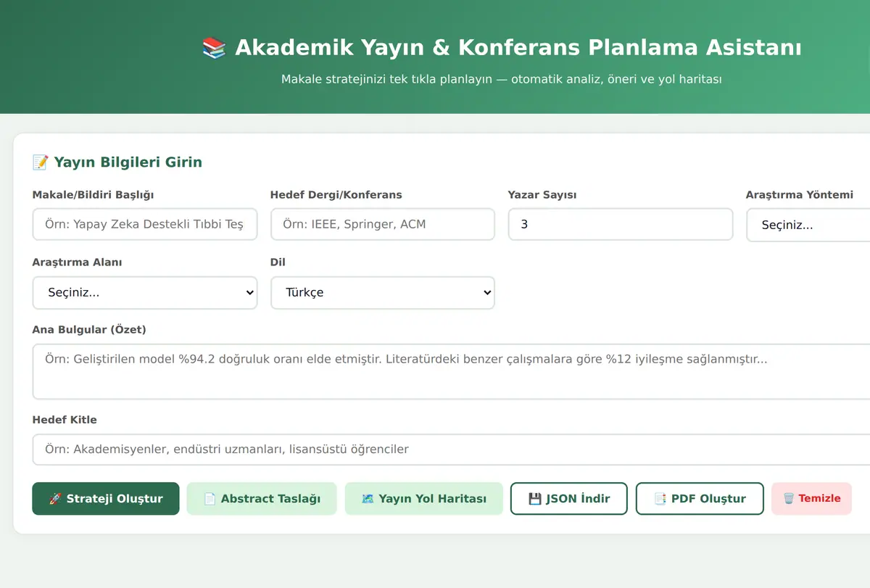Focus the Makale/Bildiri Başlığı input field

pyautogui.click(x=145, y=225)
